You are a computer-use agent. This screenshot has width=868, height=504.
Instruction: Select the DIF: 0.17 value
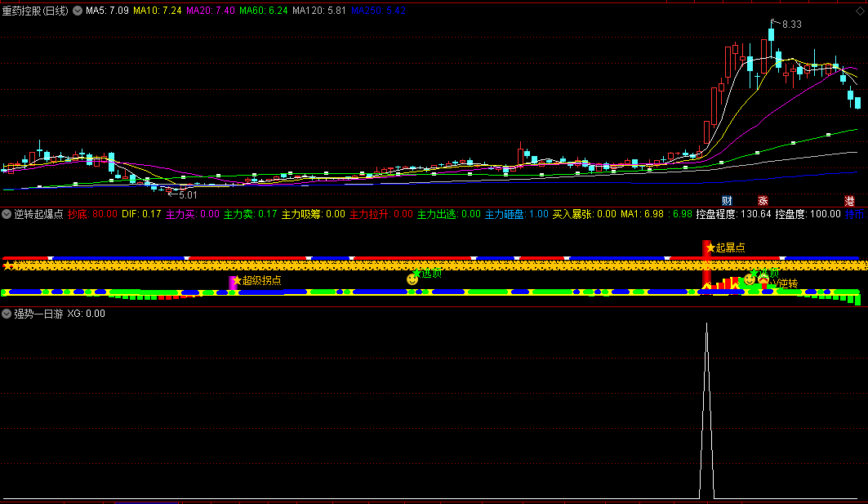(x=142, y=214)
